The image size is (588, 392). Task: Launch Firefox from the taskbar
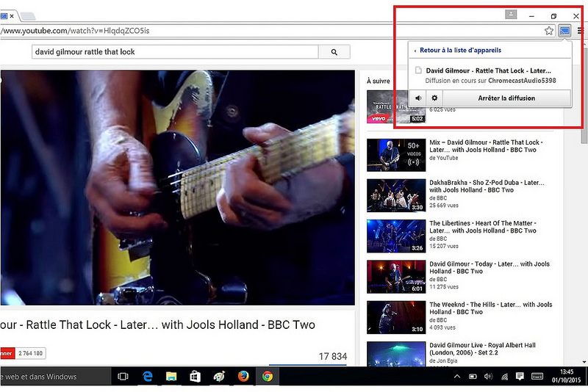tap(243, 377)
